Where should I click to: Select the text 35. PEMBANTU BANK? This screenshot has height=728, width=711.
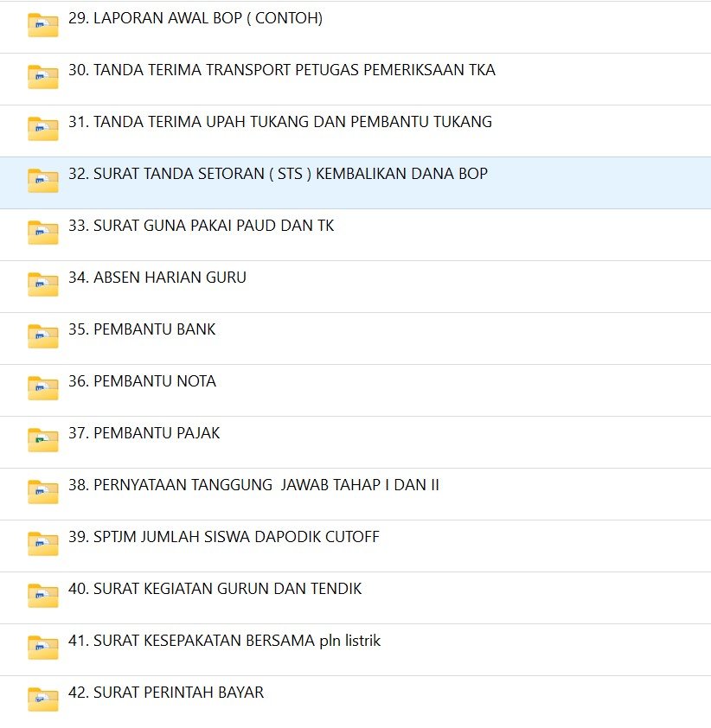tap(142, 329)
